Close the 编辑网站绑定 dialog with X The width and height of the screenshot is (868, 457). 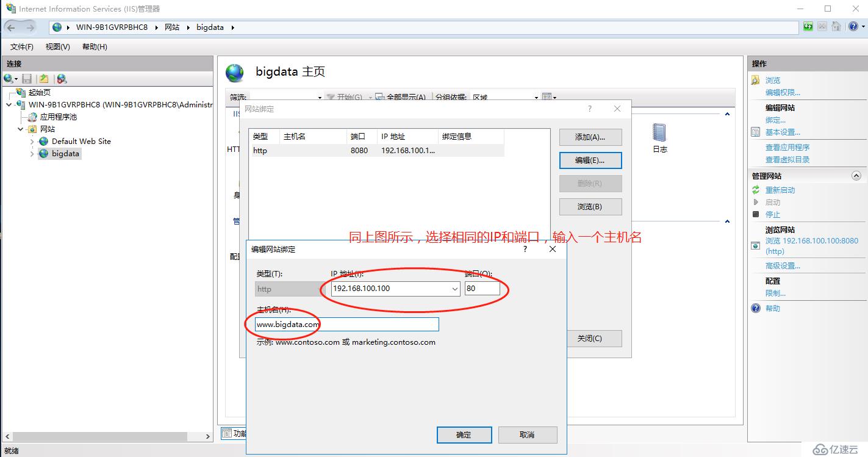tap(553, 249)
